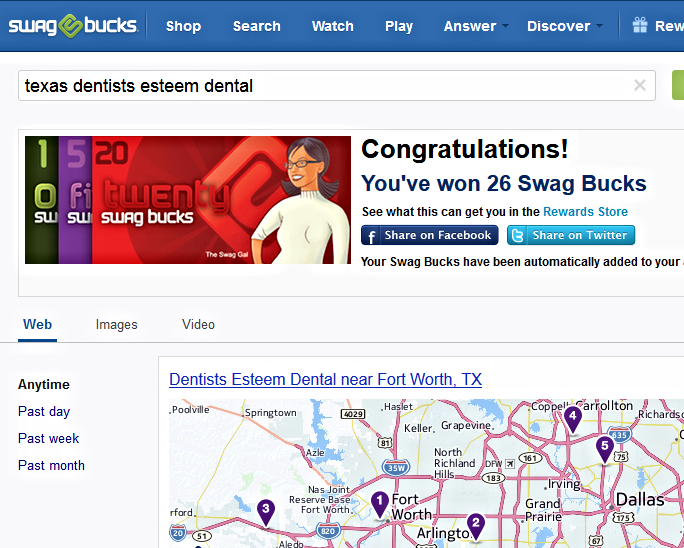Click map pin number 2 near Arlington
This screenshot has width=684, height=548.
[476, 526]
